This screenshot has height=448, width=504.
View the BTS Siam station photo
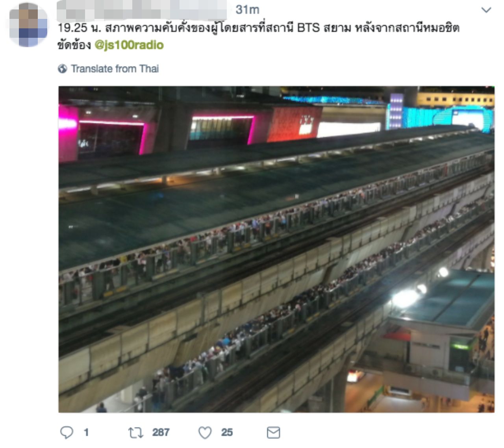coord(276,249)
